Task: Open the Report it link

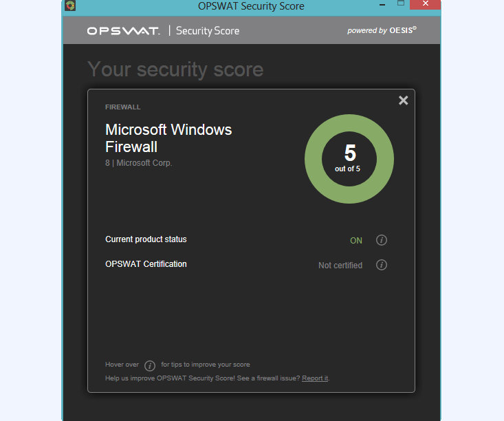Action: (x=315, y=378)
